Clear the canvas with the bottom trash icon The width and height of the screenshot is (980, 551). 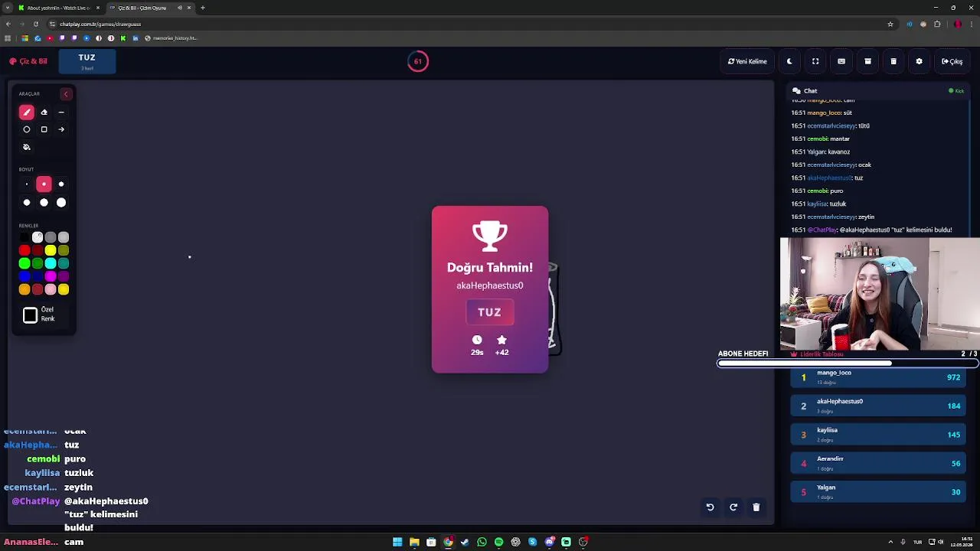(756, 507)
